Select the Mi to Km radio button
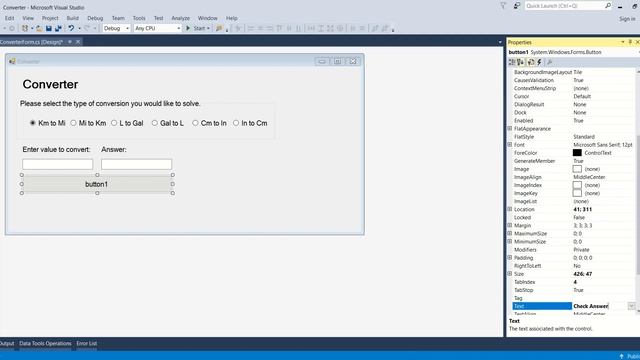 [x=73, y=123]
